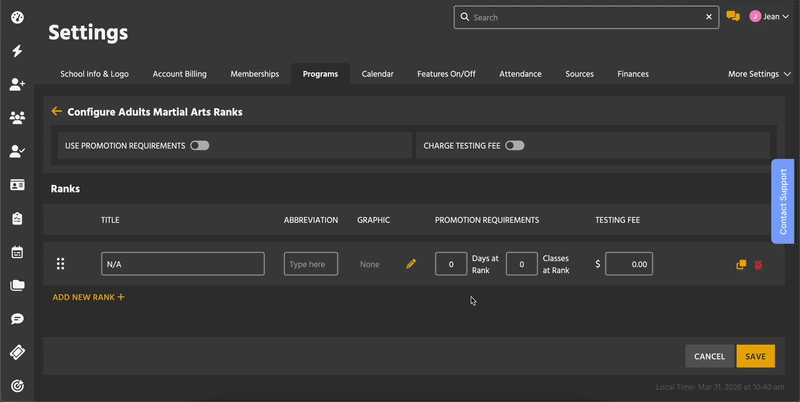
Task: Open the chat bubble sidebar icon
Action: pos(17,319)
